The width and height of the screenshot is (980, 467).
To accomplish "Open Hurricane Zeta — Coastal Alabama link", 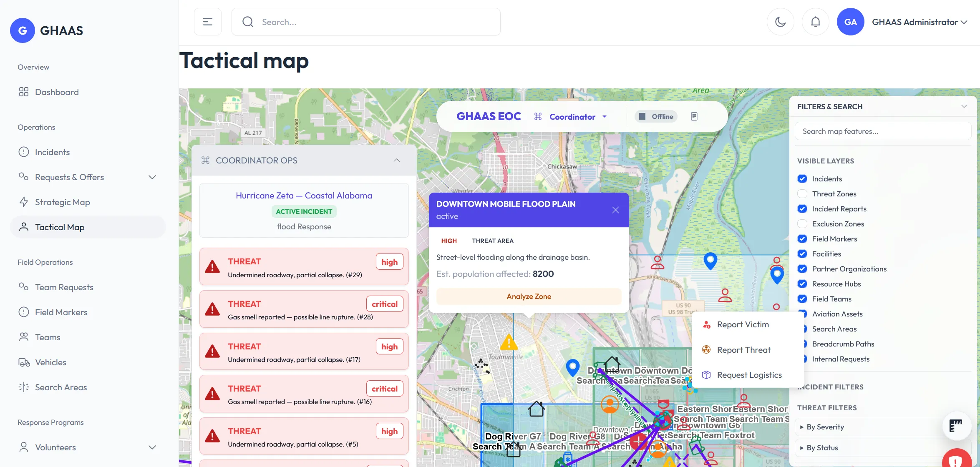I will [x=304, y=196].
